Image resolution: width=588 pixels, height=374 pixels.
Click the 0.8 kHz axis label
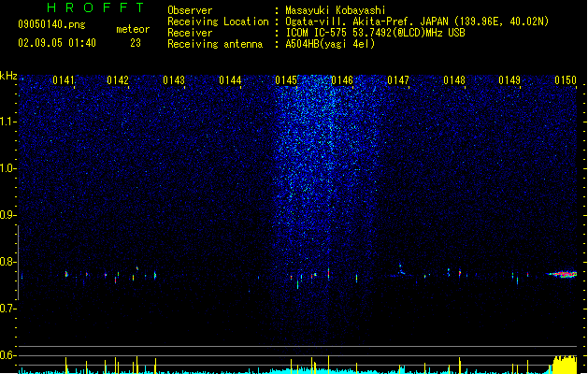(x=7, y=262)
